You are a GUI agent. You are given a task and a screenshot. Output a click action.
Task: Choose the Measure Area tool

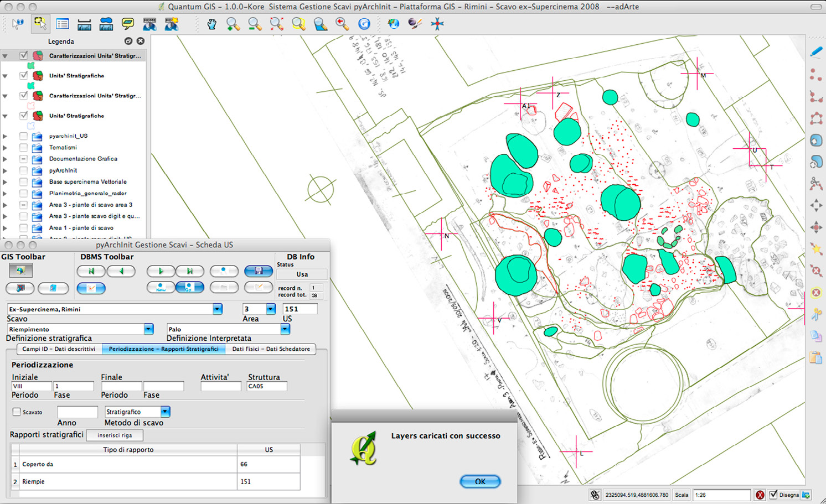[106, 24]
